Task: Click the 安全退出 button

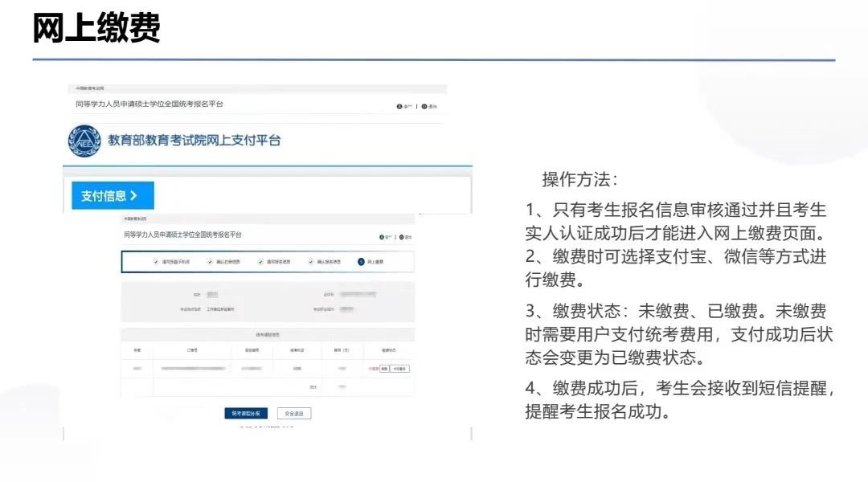Action: tap(294, 414)
